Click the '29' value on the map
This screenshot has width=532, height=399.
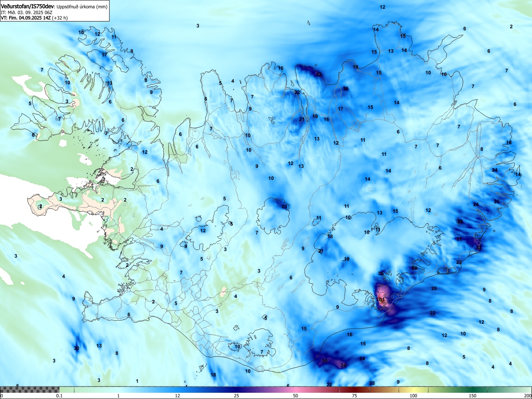click(x=414, y=268)
